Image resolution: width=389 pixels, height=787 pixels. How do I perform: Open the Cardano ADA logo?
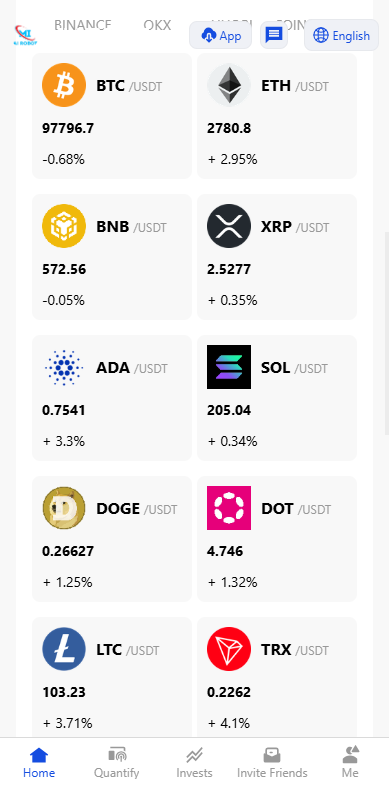coord(64,367)
